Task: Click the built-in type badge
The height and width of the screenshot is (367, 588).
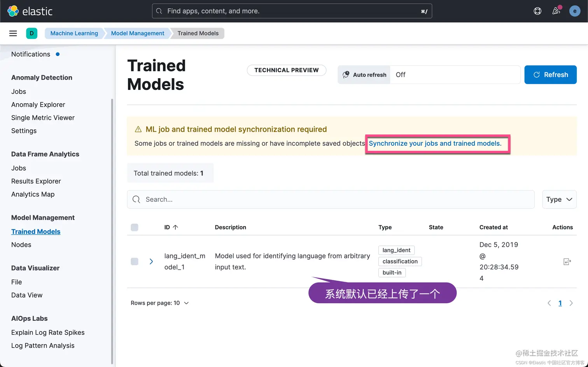Action: (x=392, y=273)
